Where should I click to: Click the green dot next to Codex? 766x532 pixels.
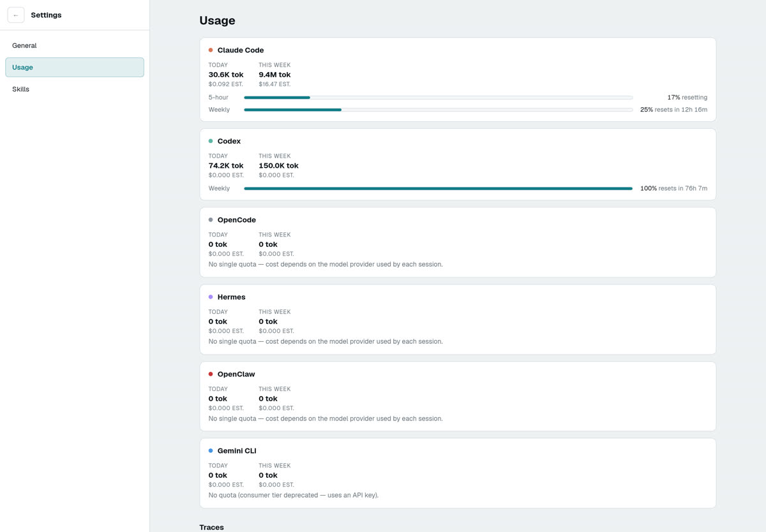[211, 141]
